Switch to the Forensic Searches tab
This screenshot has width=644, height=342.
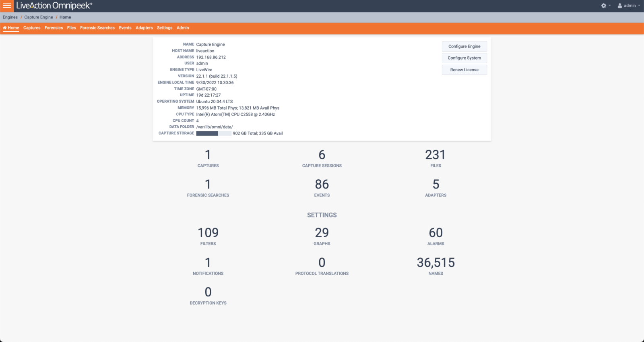pyautogui.click(x=97, y=28)
